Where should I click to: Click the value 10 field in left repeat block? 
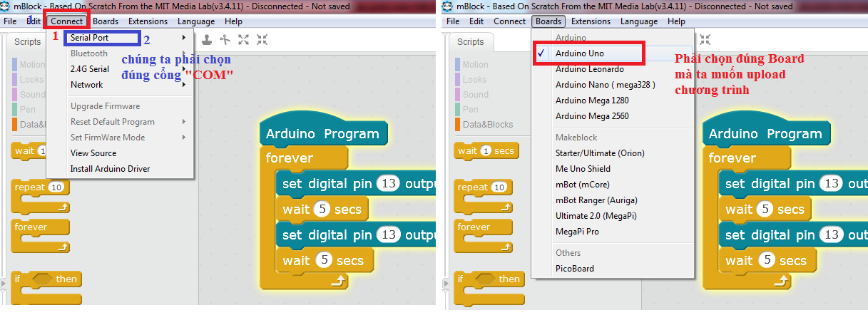[56, 187]
